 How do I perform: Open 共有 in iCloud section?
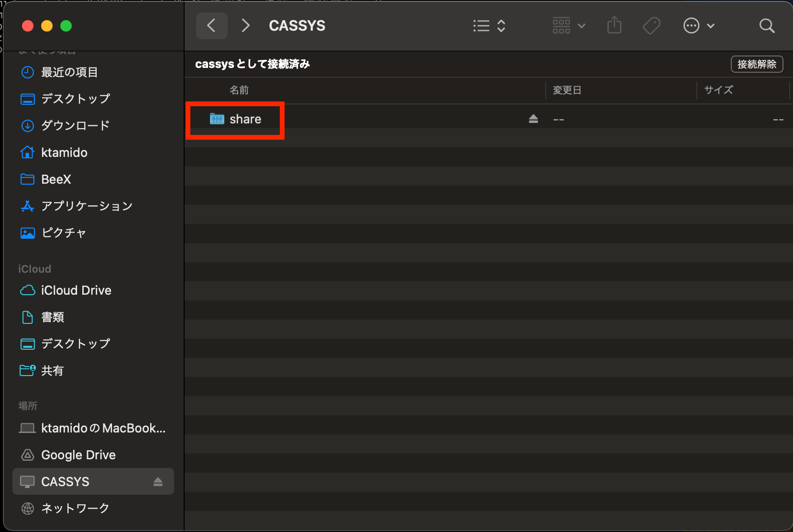click(x=93, y=371)
